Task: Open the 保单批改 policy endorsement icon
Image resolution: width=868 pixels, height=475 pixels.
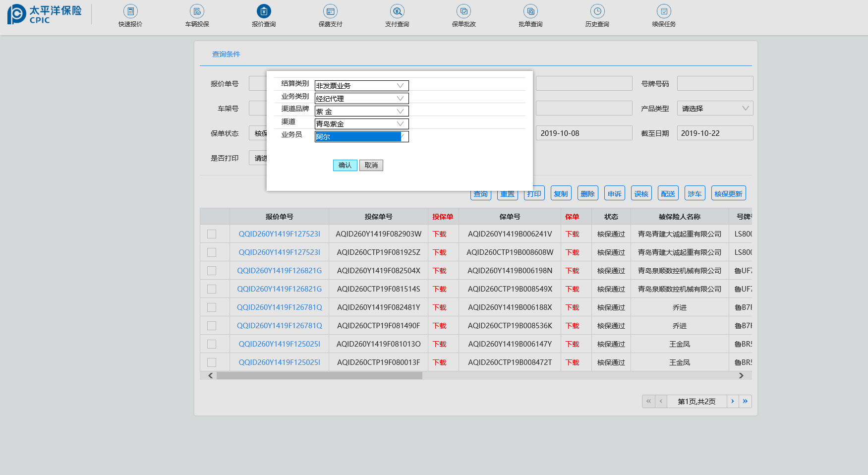Action: tap(463, 11)
